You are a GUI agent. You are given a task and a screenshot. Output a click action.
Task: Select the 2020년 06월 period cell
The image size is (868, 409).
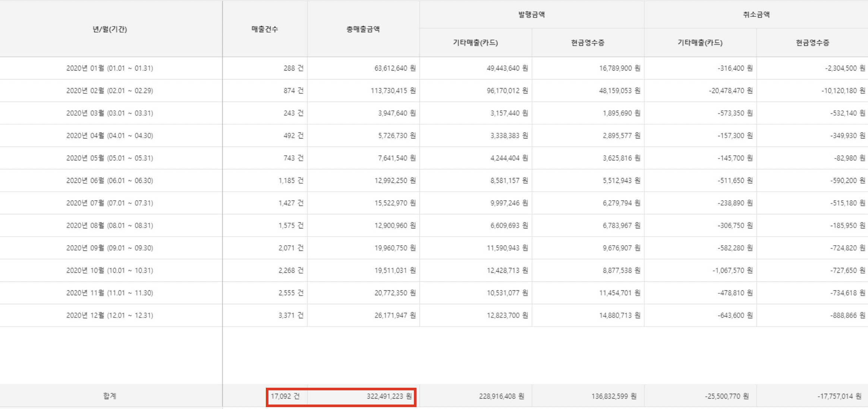(110, 181)
